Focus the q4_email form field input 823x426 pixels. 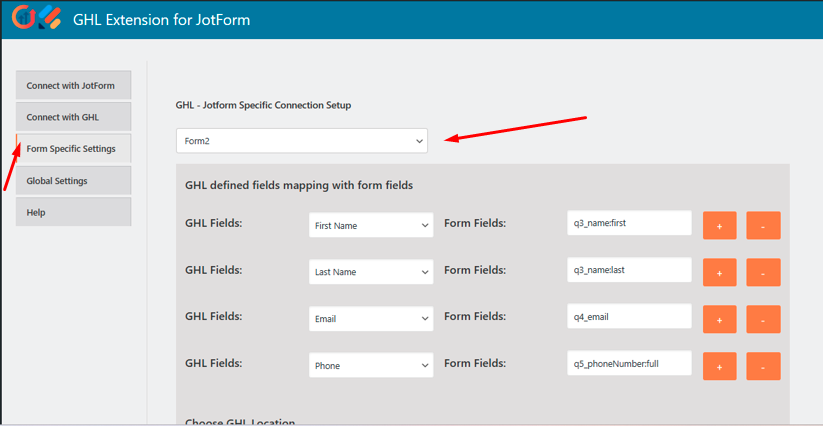pyautogui.click(x=628, y=316)
